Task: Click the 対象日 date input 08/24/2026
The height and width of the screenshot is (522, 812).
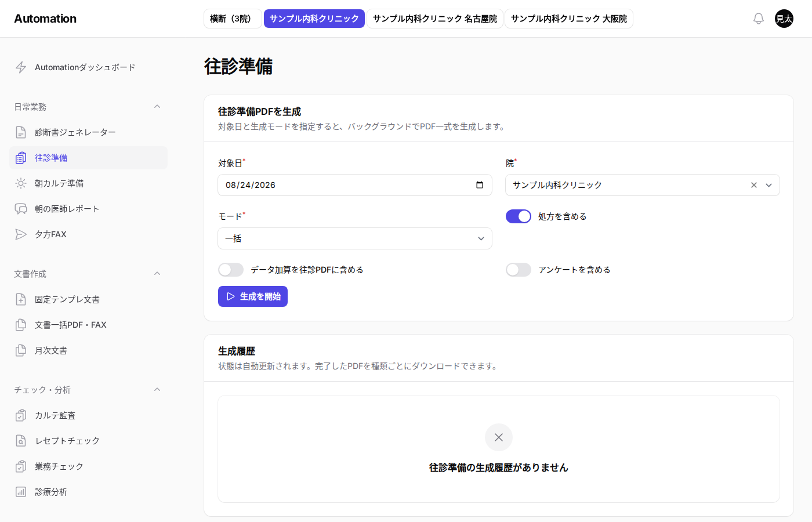Action: 355,185
